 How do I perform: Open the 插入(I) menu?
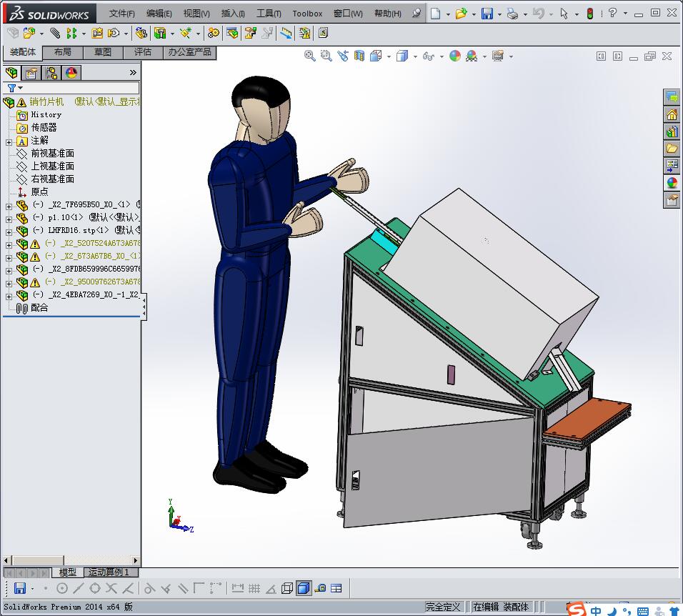(233, 14)
